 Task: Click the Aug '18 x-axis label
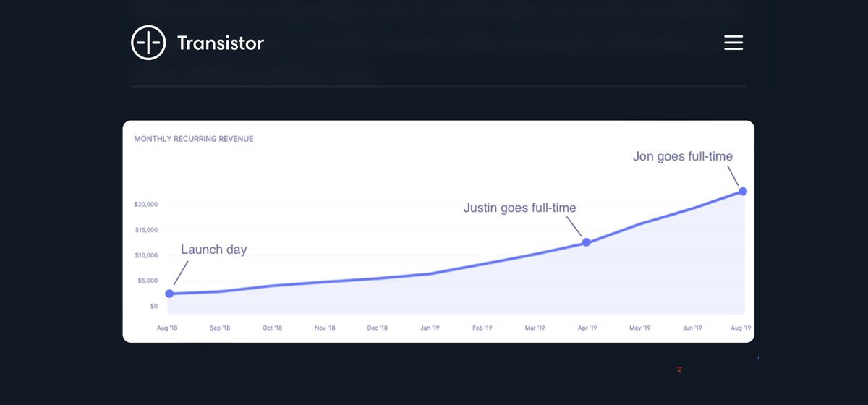[168, 328]
